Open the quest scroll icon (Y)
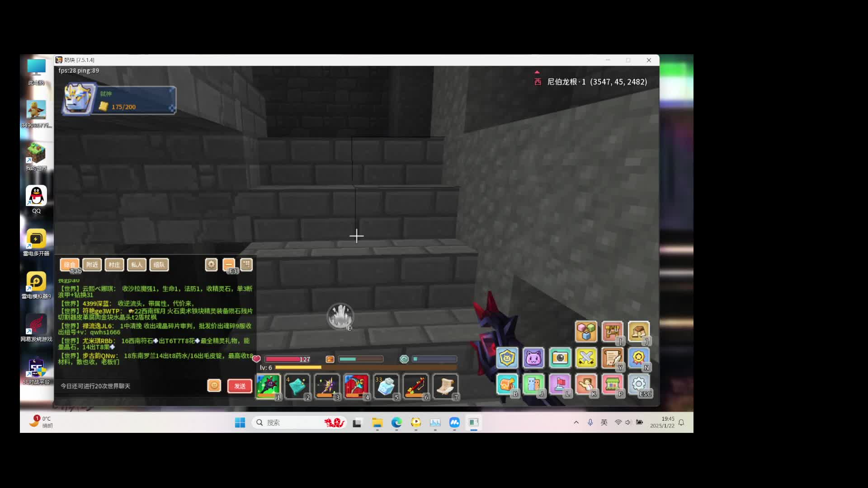 (612, 358)
